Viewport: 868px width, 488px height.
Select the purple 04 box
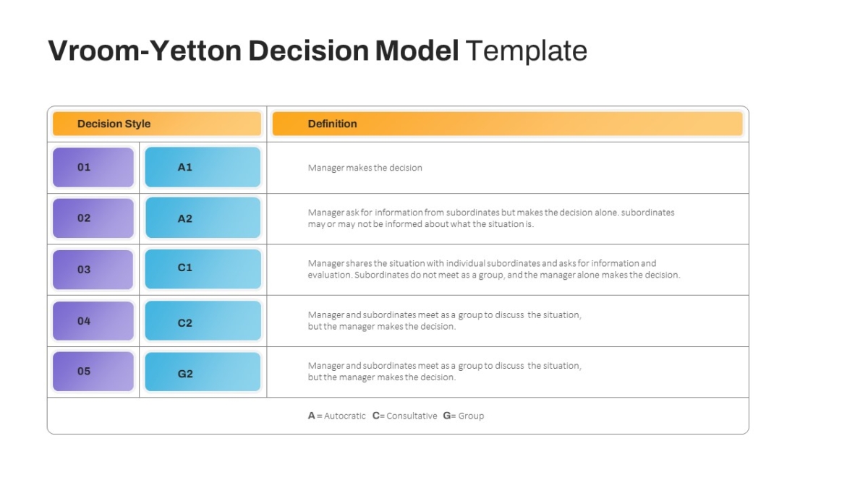click(93, 321)
